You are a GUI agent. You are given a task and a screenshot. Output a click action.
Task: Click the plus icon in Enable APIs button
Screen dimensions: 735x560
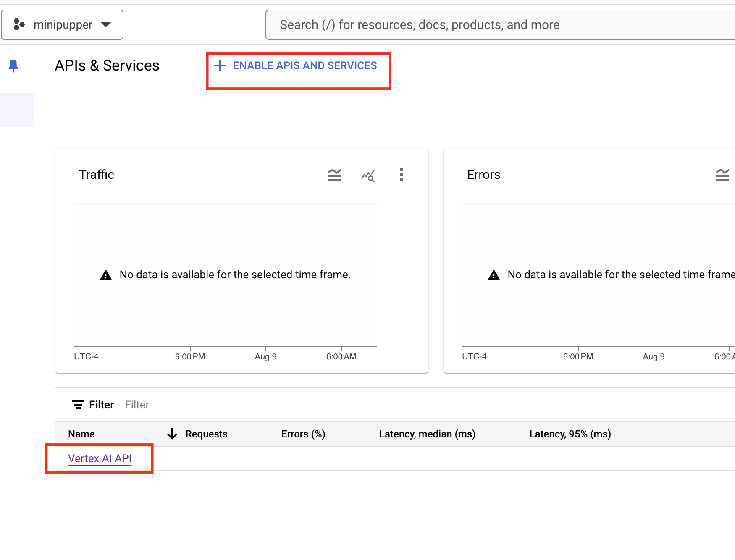coord(220,65)
